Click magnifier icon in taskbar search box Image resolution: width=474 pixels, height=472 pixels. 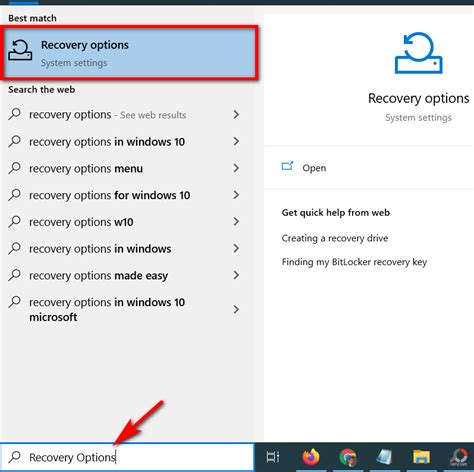(14, 457)
